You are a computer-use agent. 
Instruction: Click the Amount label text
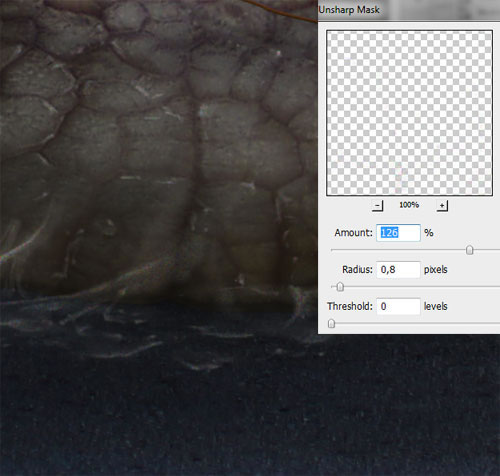tap(353, 233)
